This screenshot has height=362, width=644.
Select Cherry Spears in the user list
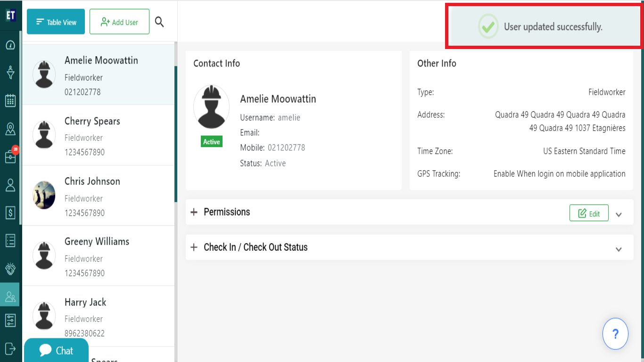tap(99, 135)
